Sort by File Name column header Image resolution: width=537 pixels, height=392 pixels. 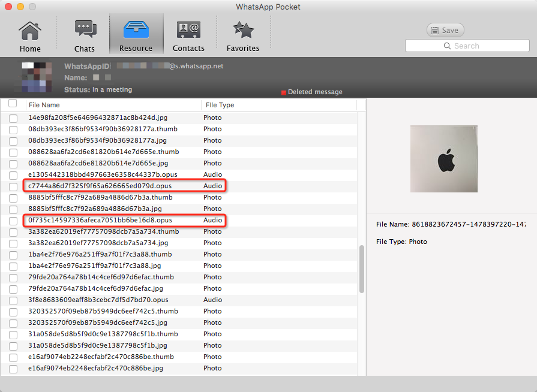point(113,105)
